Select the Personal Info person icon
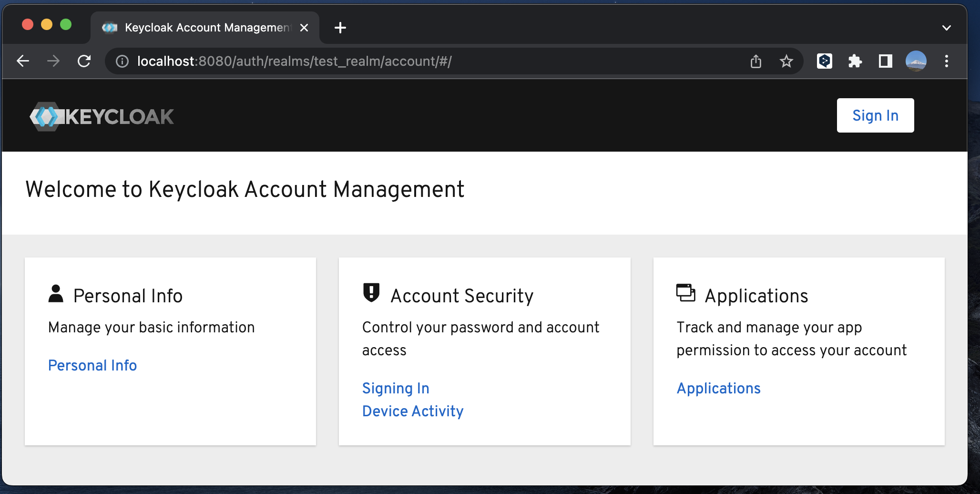Screen dimensions: 980x494 [x=57, y=294]
